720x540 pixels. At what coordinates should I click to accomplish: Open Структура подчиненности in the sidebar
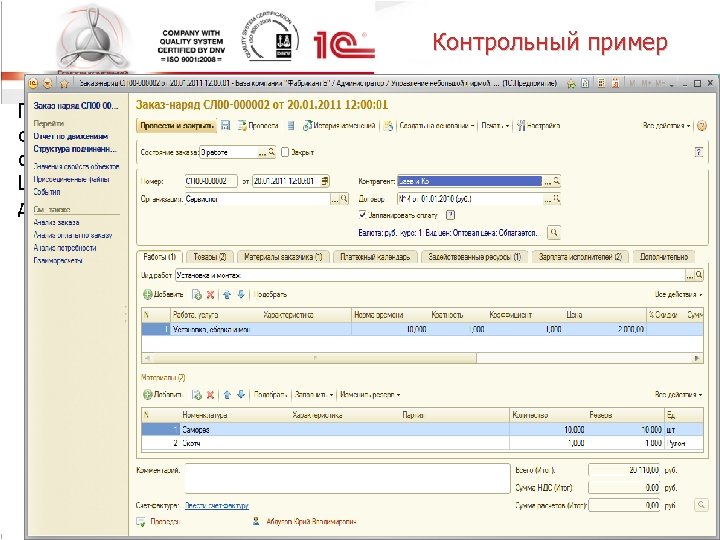click(75, 149)
